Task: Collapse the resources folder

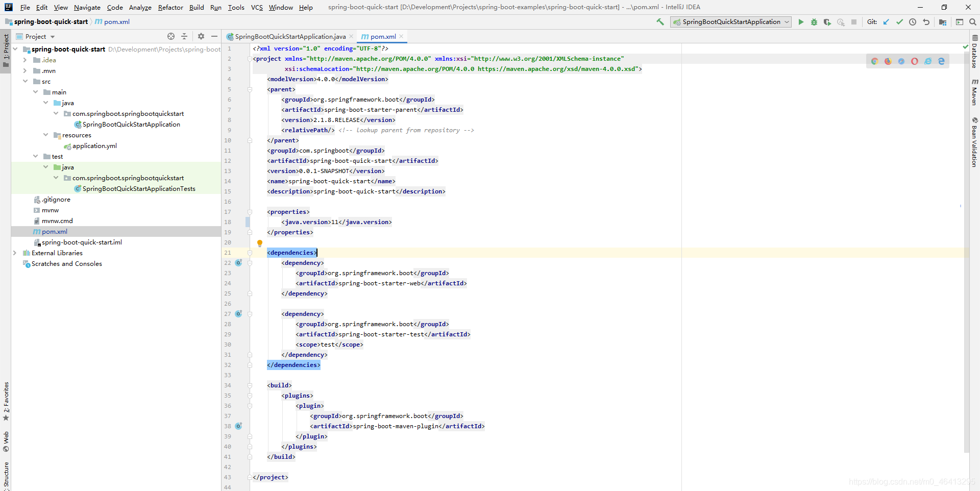Action: (45, 135)
